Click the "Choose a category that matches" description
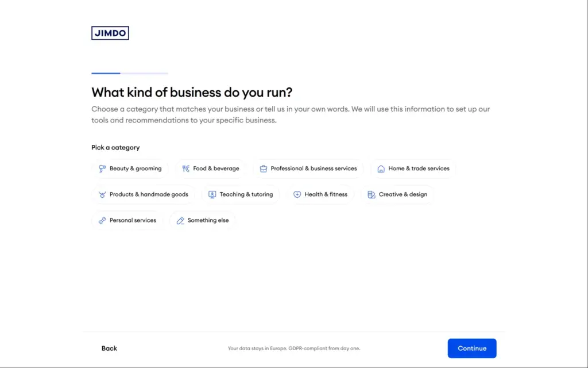The height and width of the screenshot is (368, 588). click(291, 114)
